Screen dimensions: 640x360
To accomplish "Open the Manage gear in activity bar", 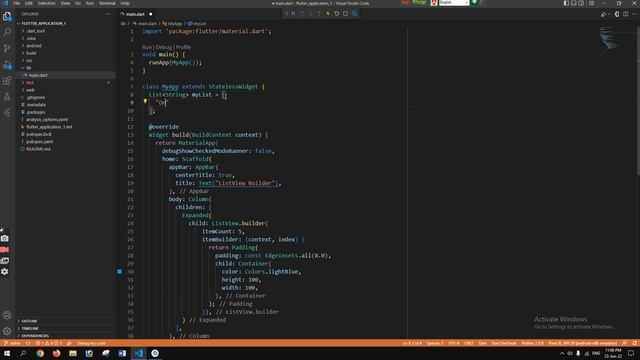I will [7, 331].
